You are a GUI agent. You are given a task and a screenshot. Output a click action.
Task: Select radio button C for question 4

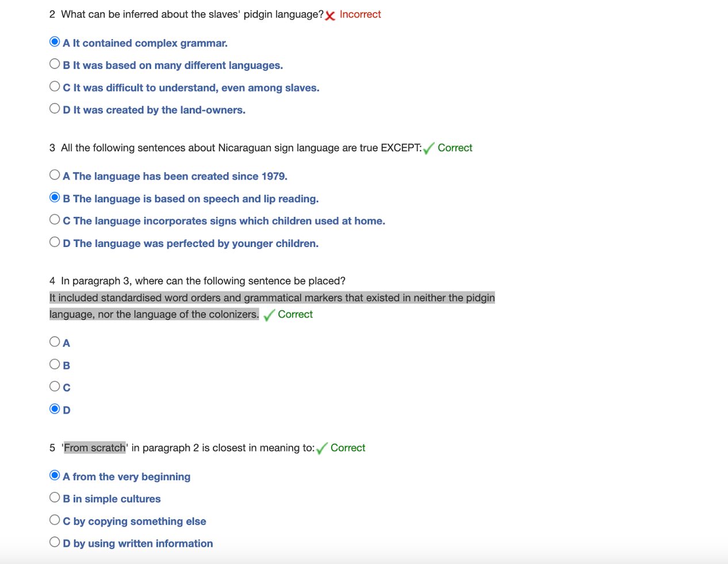click(x=55, y=387)
